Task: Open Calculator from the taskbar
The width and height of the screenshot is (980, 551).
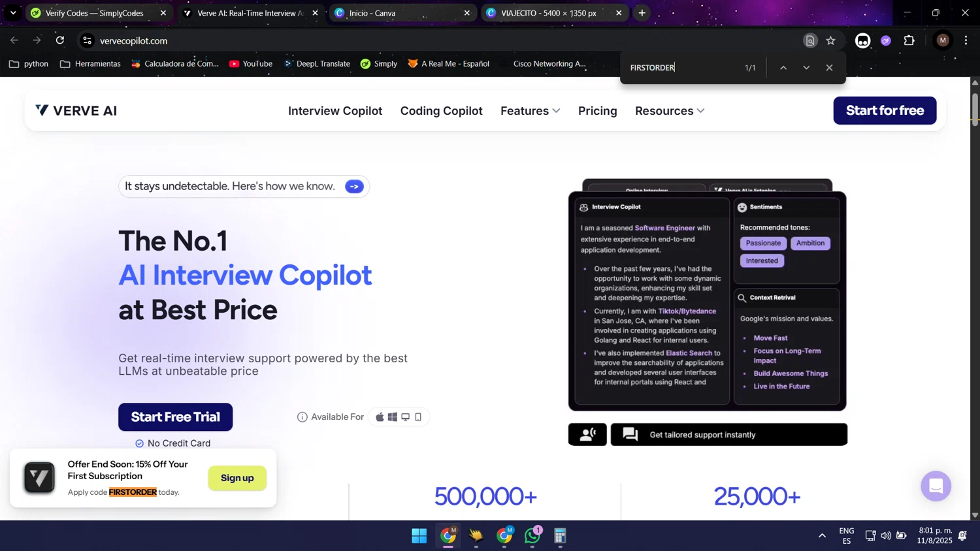Action: (560, 536)
